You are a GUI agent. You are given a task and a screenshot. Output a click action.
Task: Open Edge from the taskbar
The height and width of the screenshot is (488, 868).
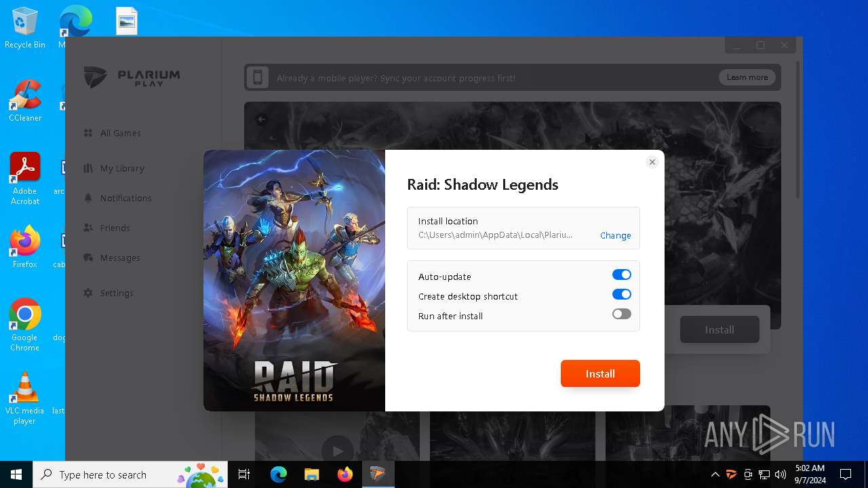279,474
